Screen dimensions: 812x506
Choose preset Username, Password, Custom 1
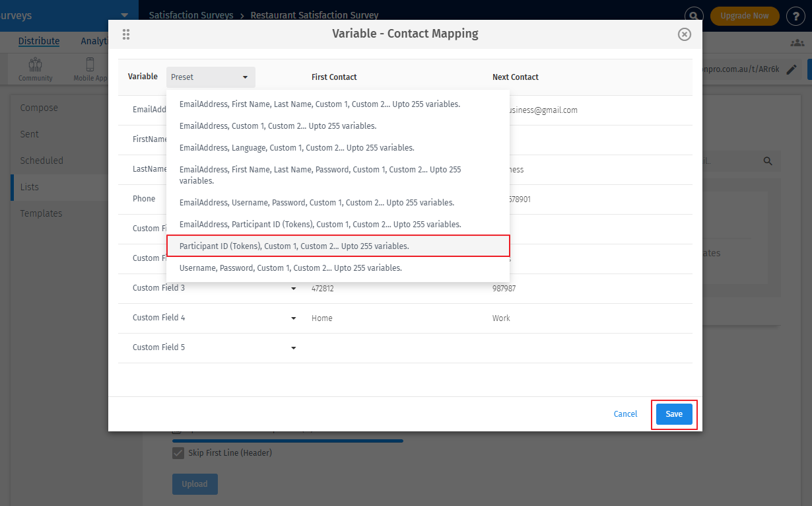[338, 268]
